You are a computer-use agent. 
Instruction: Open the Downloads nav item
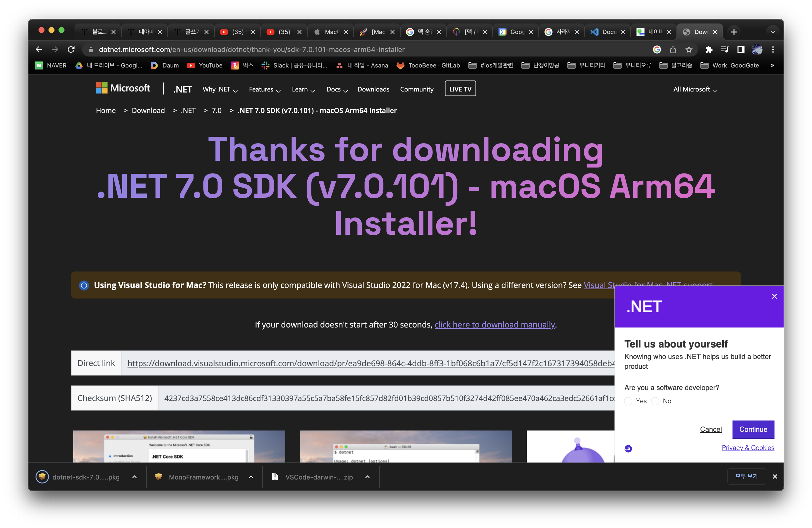click(373, 89)
